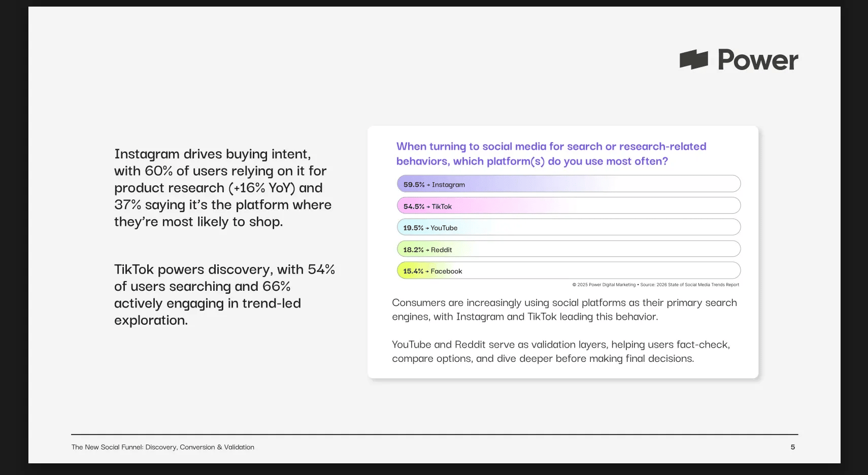This screenshot has width=868, height=475.
Task: Click the Power wordmark text
Action: click(x=757, y=60)
